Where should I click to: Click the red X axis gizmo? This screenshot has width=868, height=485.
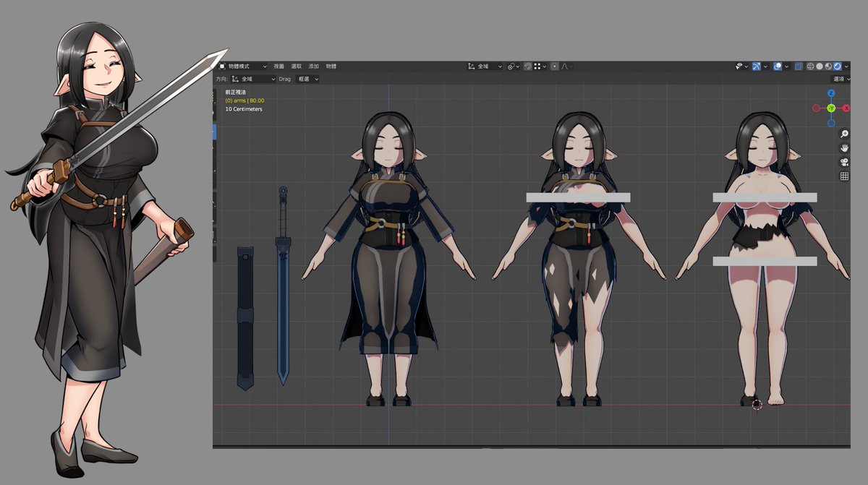[846, 108]
